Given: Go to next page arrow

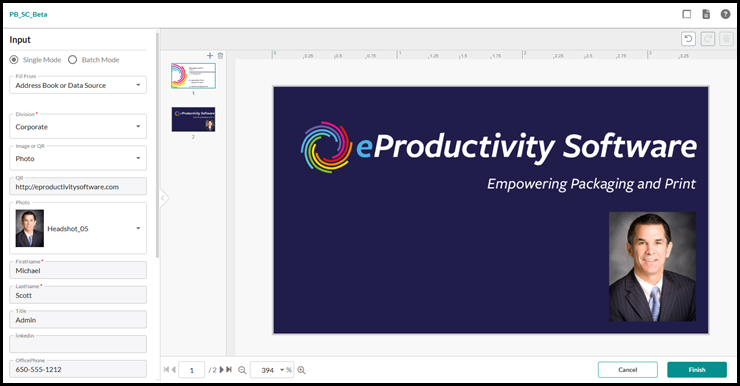Looking at the screenshot, I should click(221, 370).
